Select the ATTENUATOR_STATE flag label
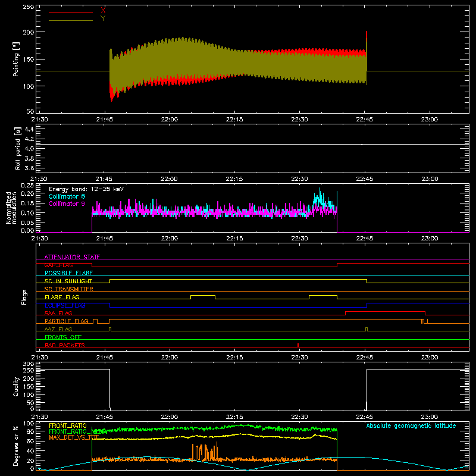 point(72,257)
